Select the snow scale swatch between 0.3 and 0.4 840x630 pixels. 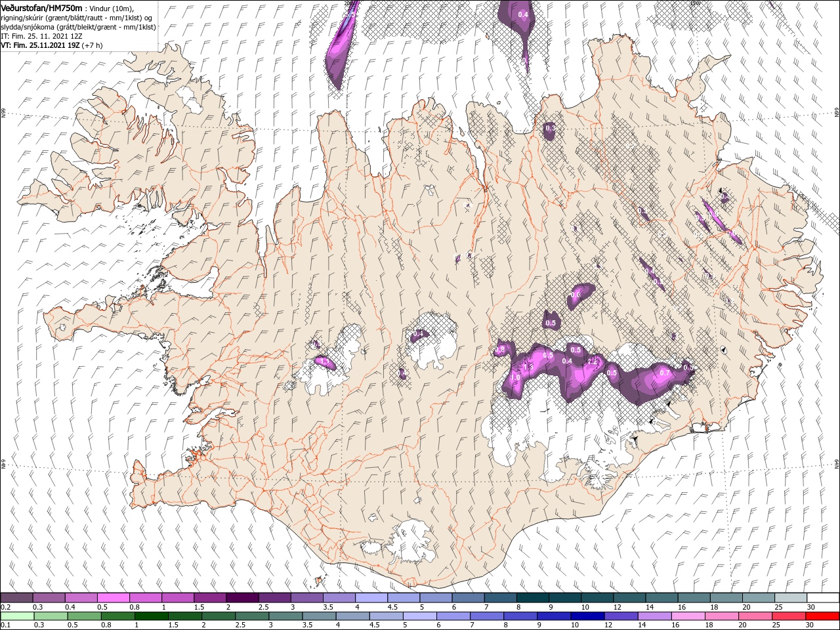click(x=49, y=598)
